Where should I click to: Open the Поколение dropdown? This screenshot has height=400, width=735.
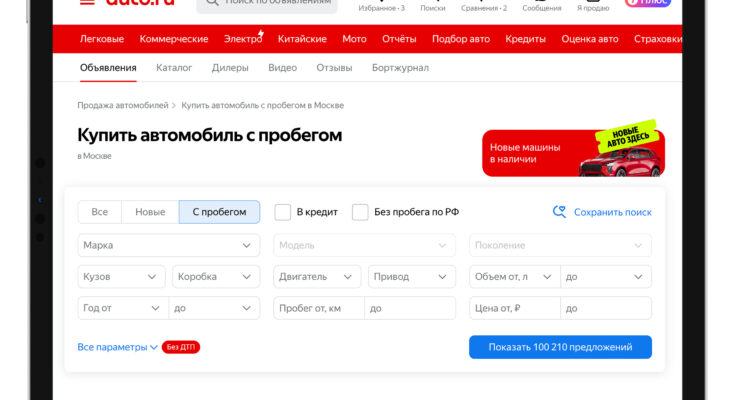click(560, 245)
